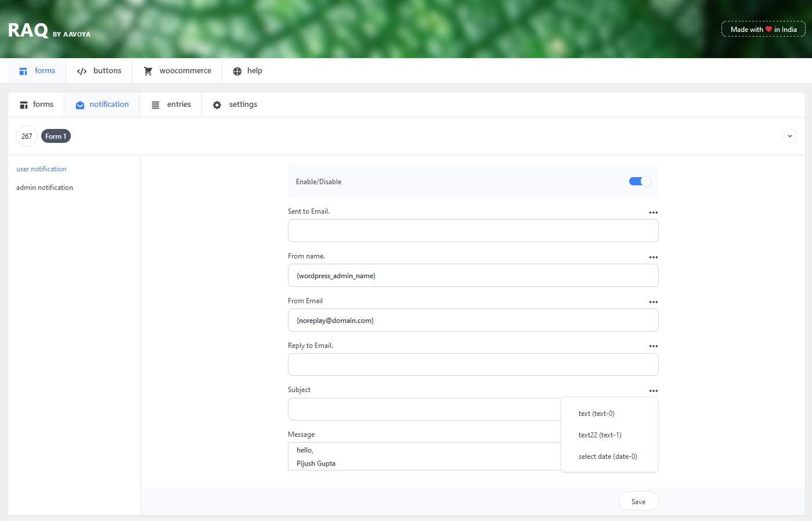The width and height of the screenshot is (812, 521).
Task: Open the Sent to Email options dots
Action: pos(654,213)
